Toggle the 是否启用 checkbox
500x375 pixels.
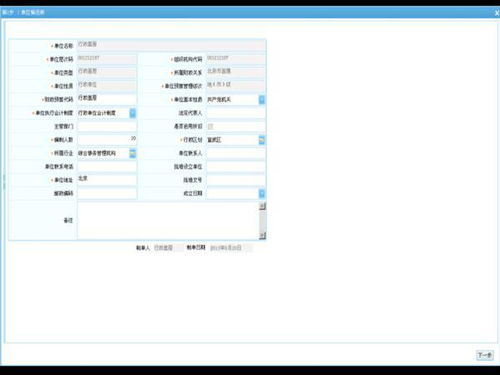click(210, 126)
